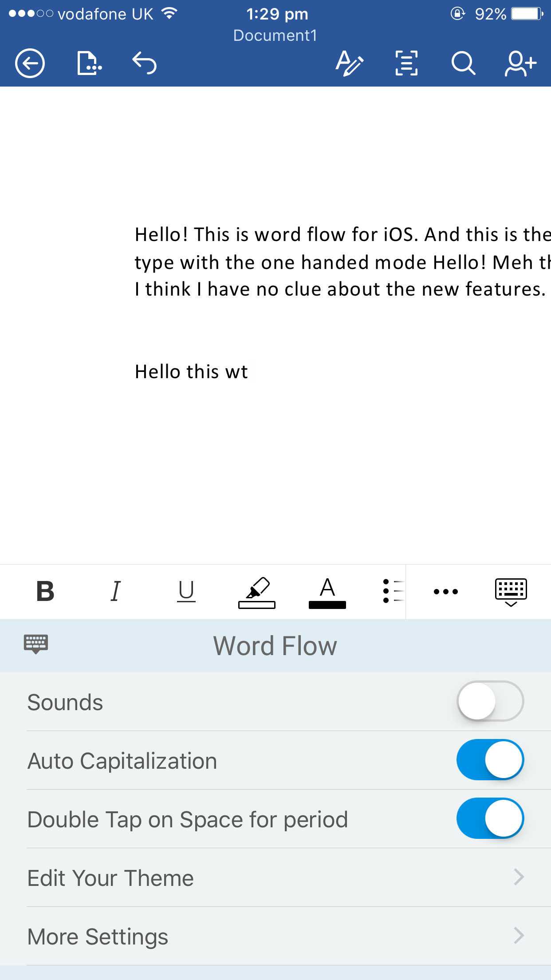Image resolution: width=551 pixels, height=980 pixels.
Task: Apply text highlight color
Action: point(257,593)
